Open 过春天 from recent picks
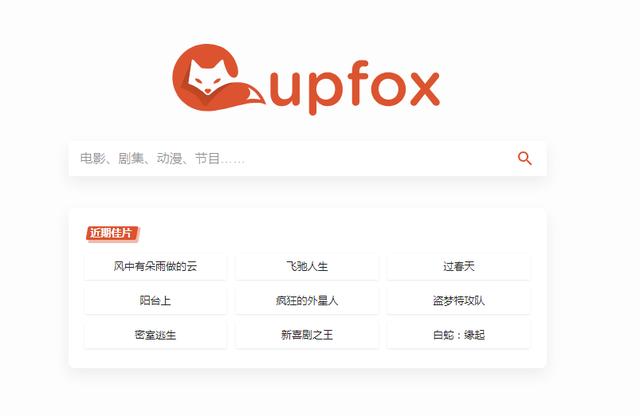 (459, 267)
